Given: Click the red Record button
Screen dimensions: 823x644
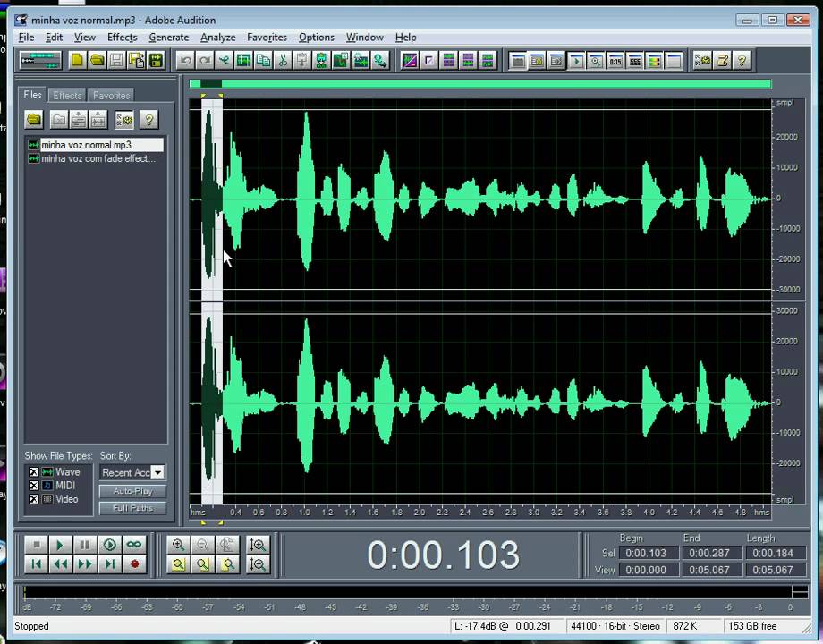Looking at the screenshot, I should click(134, 564).
